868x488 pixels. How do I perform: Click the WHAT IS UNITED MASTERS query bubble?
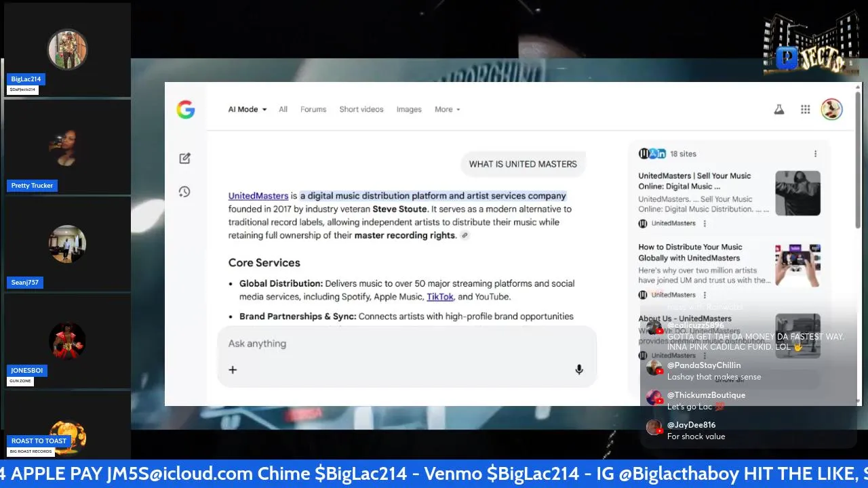[x=523, y=164]
